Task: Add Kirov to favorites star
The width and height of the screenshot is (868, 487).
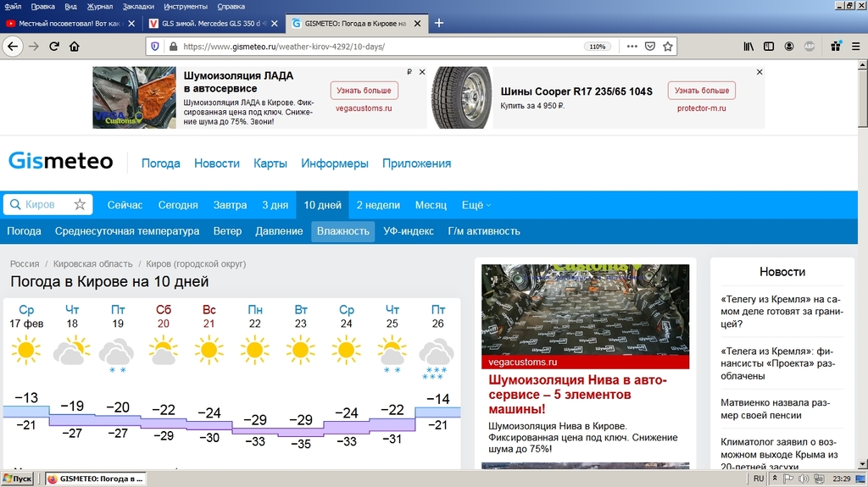Action: click(x=80, y=205)
